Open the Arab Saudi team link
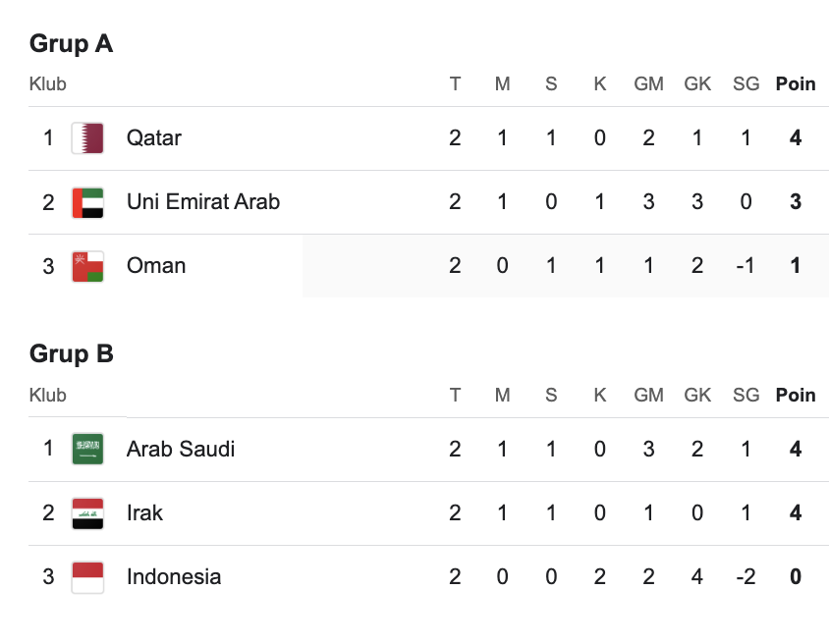This screenshot has height=644, width=829. [x=181, y=450]
